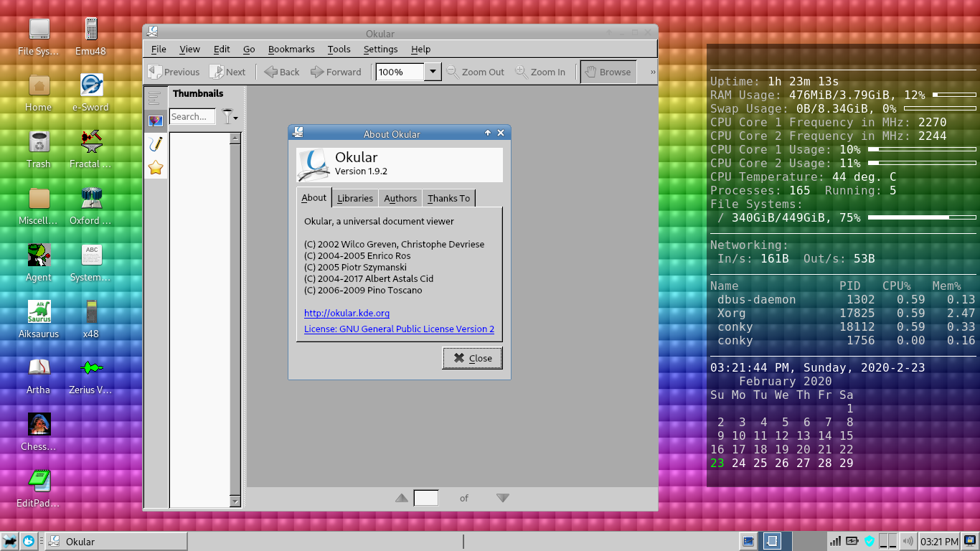
Task: Click the volume speaker tray icon
Action: point(908,542)
